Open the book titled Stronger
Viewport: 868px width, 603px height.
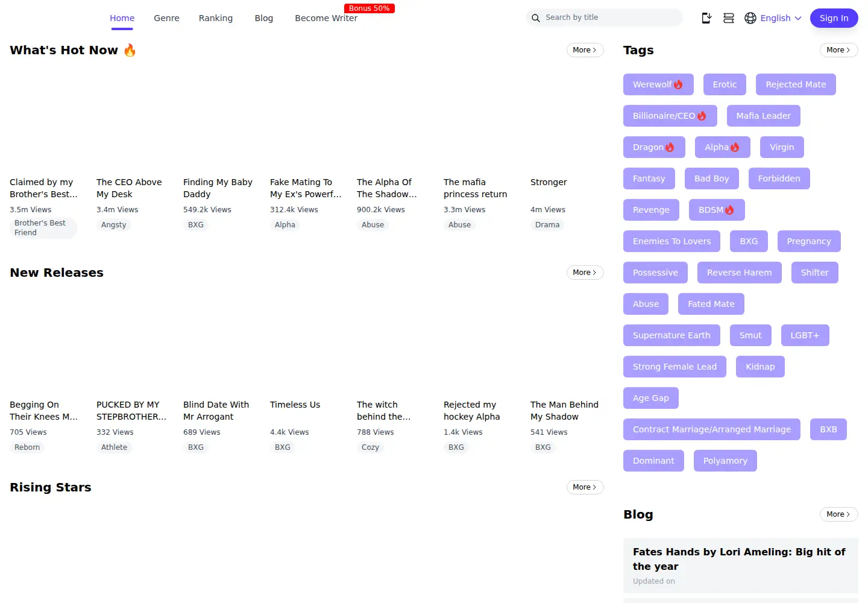[549, 182]
